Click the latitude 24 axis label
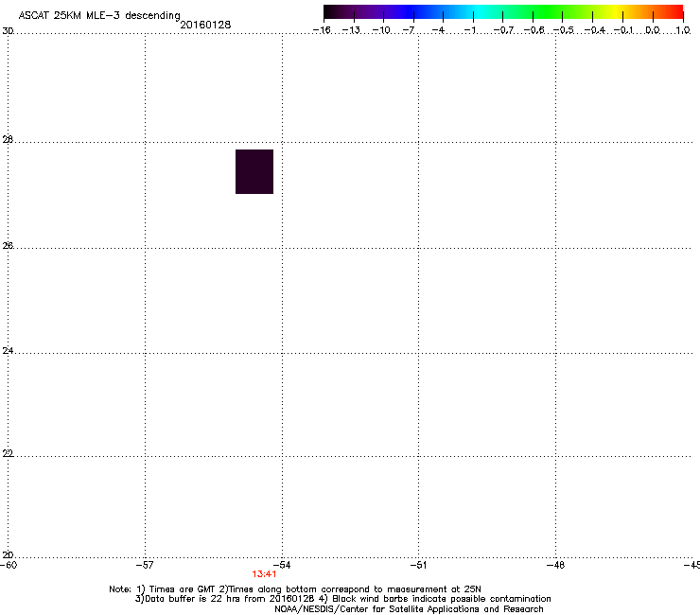 (8, 351)
